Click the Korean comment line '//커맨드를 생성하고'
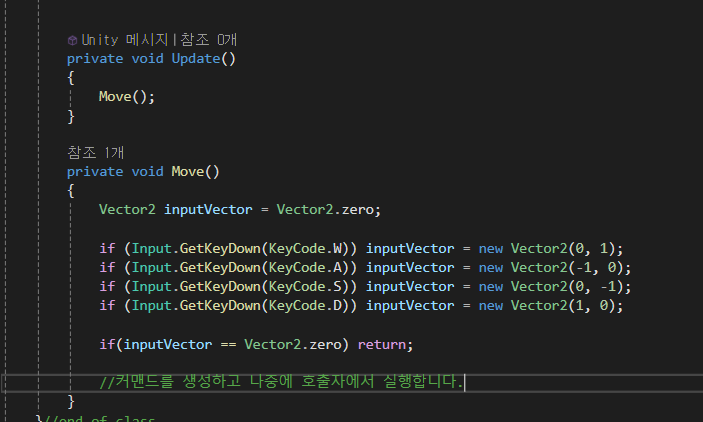 tap(282, 382)
